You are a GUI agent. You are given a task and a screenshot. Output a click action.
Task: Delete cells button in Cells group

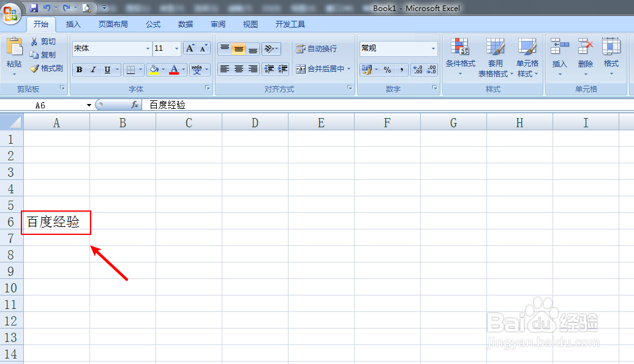pos(585,57)
